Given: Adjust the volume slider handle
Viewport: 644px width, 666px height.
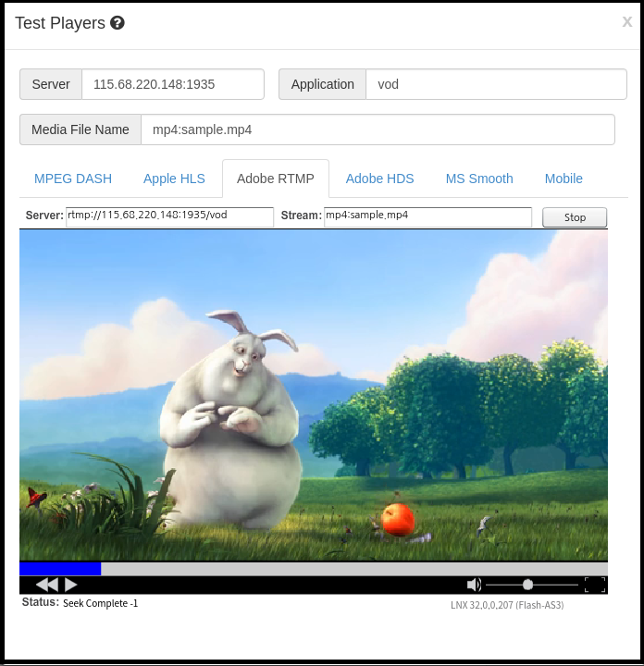Looking at the screenshot, I should tap(527, 585).
